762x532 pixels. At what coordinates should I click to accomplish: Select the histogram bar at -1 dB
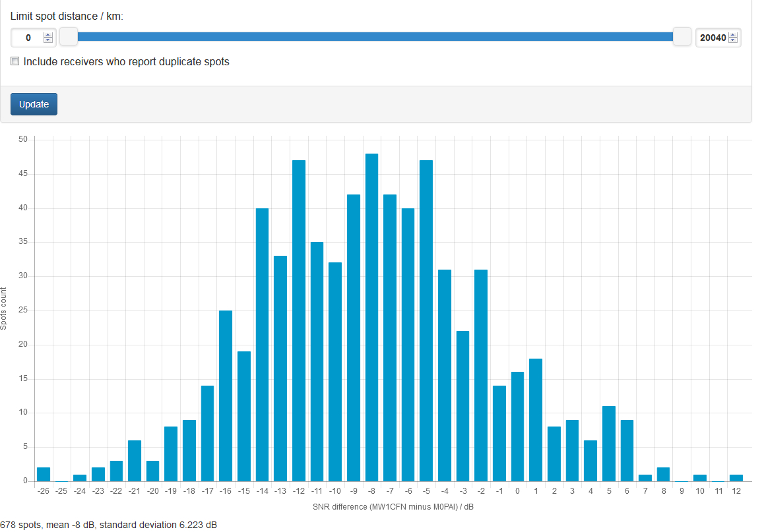[x=499, y=434]
